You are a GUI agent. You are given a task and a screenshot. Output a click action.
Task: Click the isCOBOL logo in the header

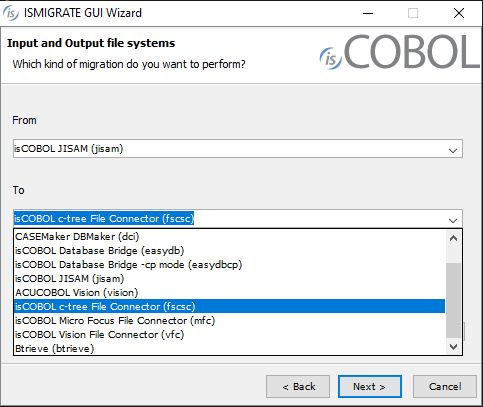[399, 52]
